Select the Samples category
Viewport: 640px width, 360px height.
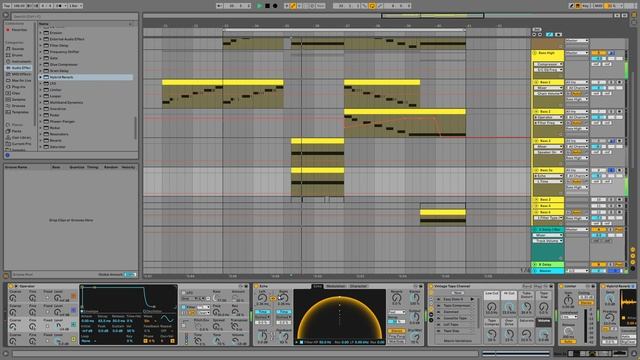18,99
